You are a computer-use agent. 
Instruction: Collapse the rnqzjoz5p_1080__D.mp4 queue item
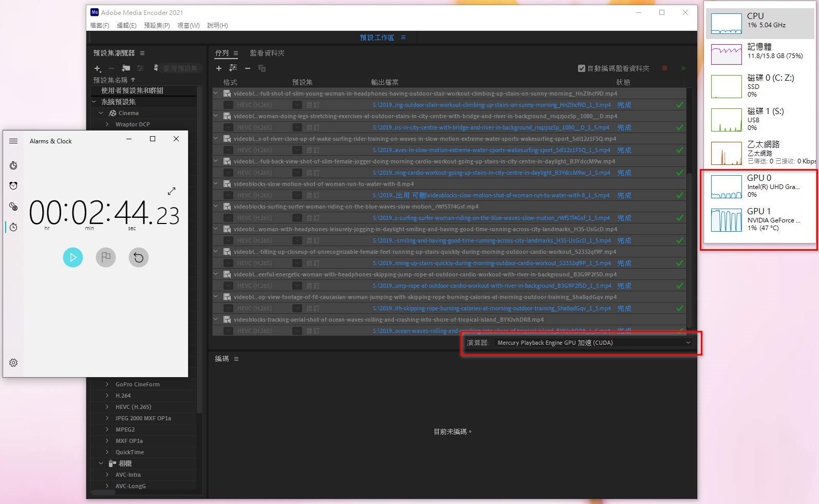point(216,116)
